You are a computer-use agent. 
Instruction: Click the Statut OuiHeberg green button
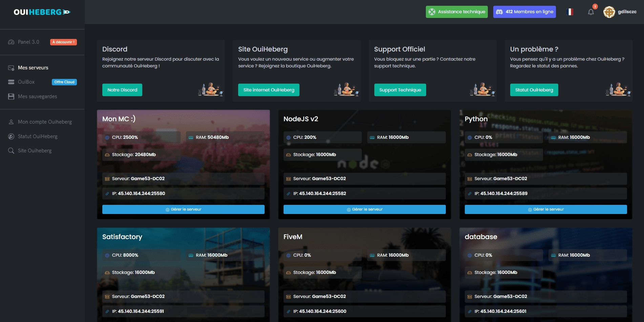coord(534,90)
